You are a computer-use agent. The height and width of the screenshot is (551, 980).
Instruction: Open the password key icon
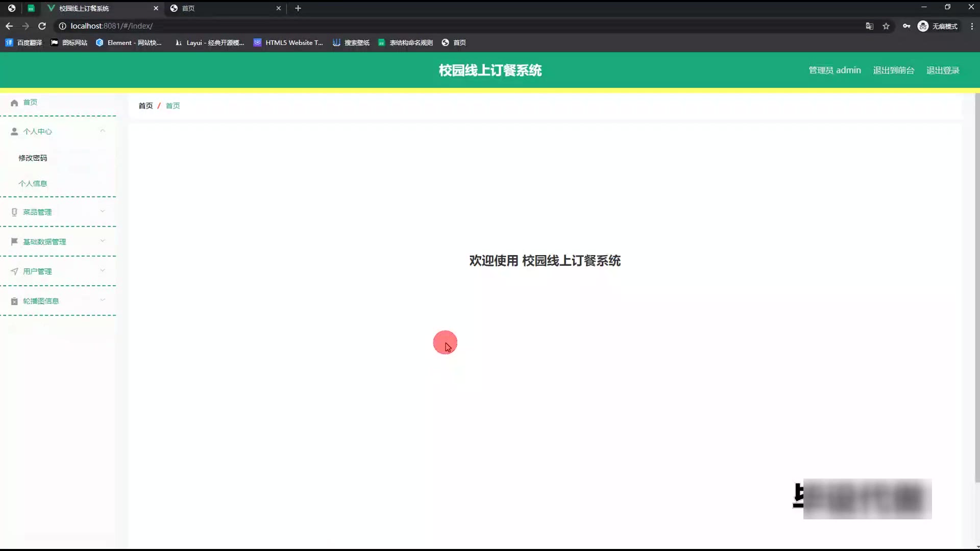[x=906, y=26]
